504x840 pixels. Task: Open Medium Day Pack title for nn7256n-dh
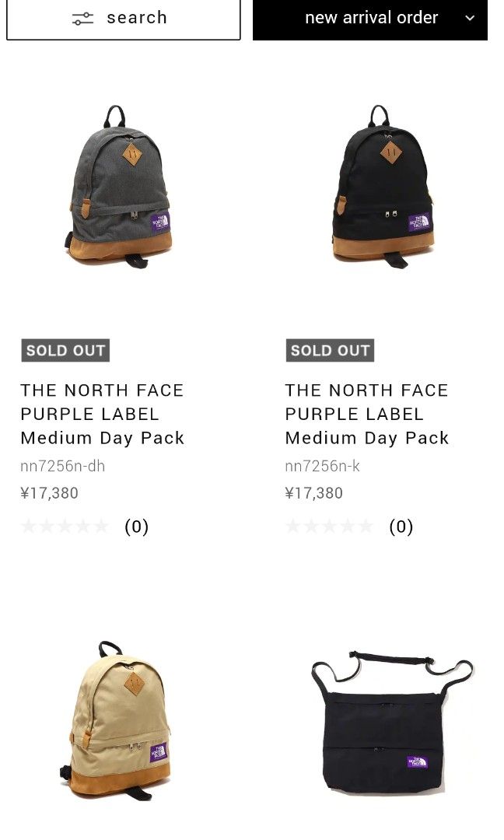[x=103, y=414]
